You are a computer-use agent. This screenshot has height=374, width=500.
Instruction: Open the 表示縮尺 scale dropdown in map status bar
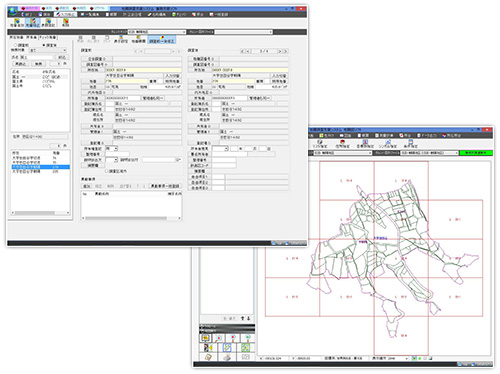point(398,358)
